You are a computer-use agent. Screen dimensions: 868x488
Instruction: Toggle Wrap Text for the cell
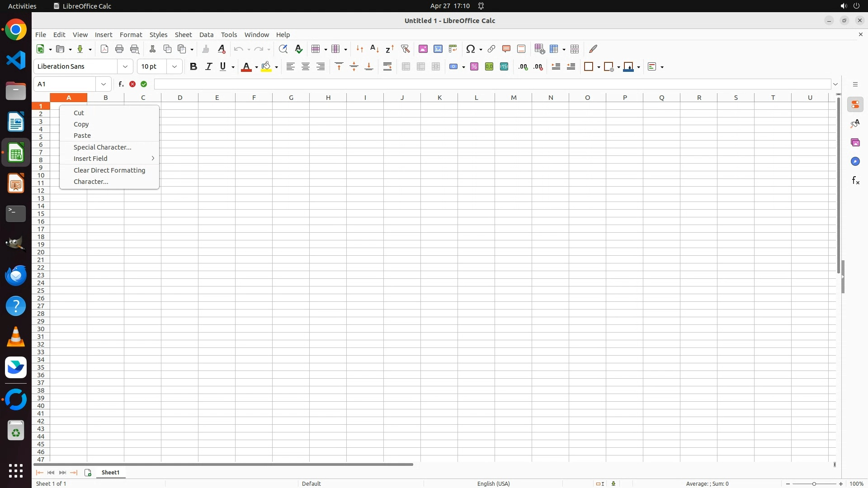(x=387, y=67)
